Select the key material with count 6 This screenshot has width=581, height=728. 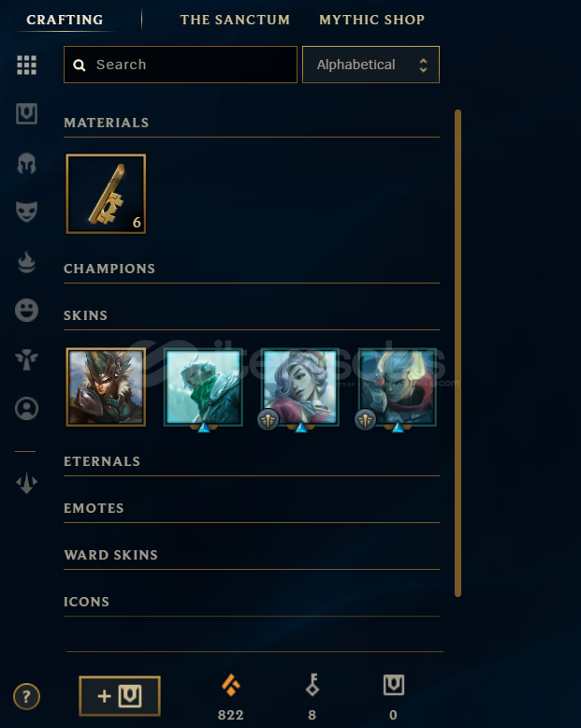pyautogui.click(x=106, y=194)
